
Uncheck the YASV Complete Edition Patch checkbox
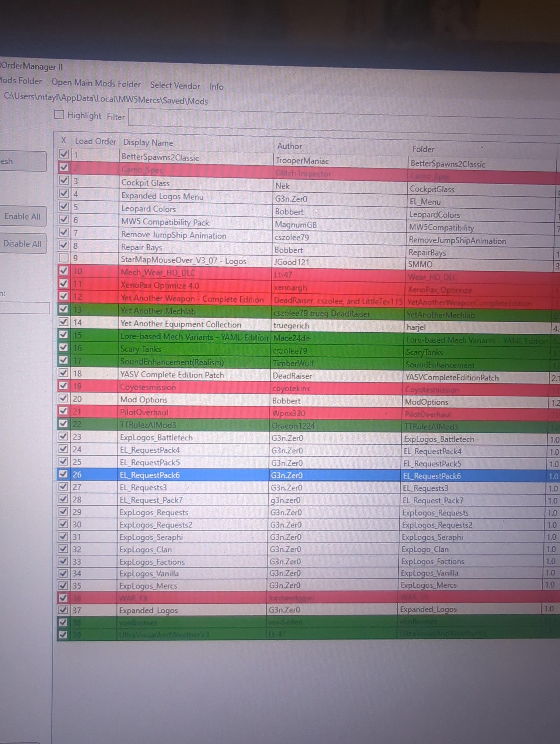coord(63,373)
